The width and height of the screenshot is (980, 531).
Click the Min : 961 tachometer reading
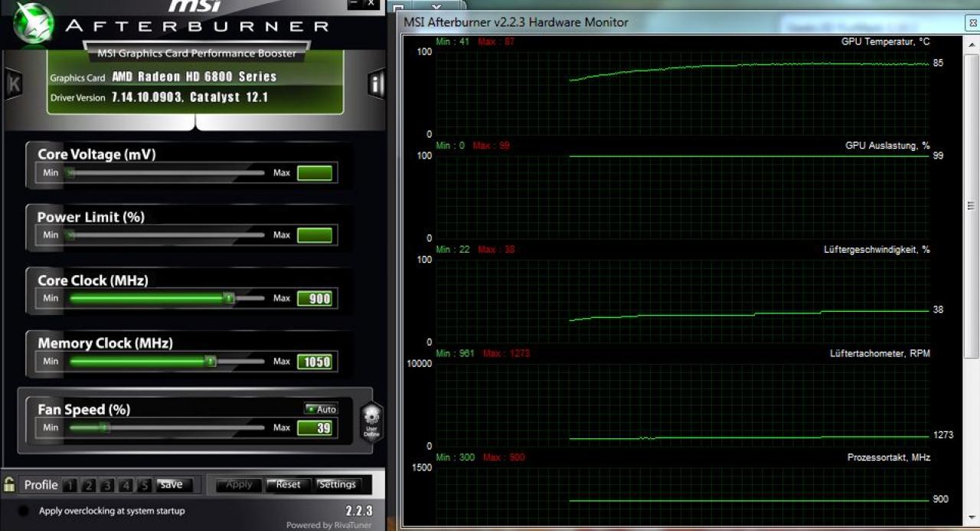455,353
